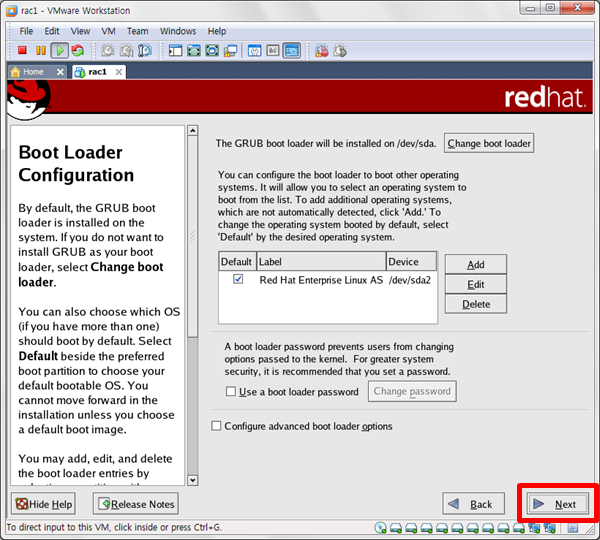Click the Change boot loader button

click(489, 143)
